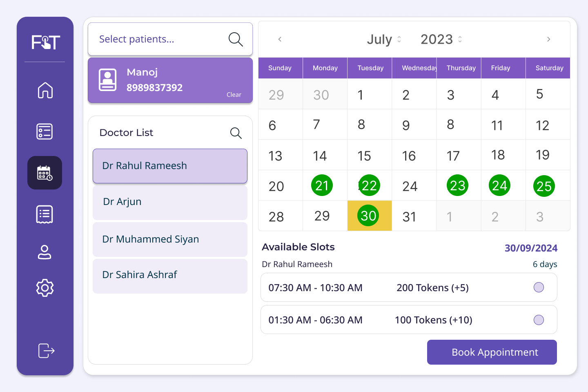Viewport: 588px width, 392px height.
Task: Click the logout icon in sidebar
Action: [x=46, y=350]
